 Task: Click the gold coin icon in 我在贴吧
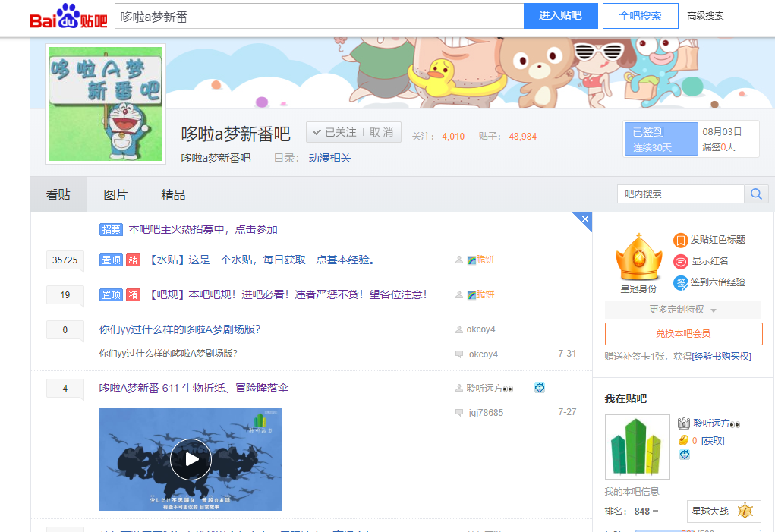[684, 440]
